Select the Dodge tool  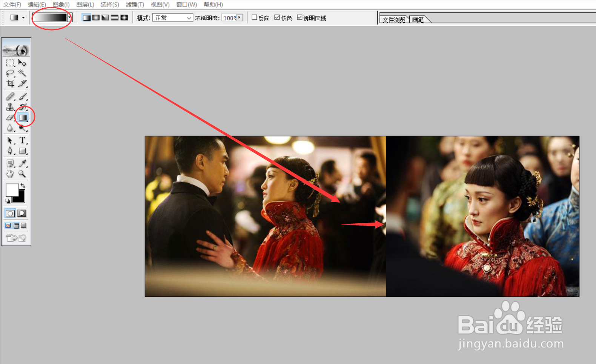click(22, 128)
